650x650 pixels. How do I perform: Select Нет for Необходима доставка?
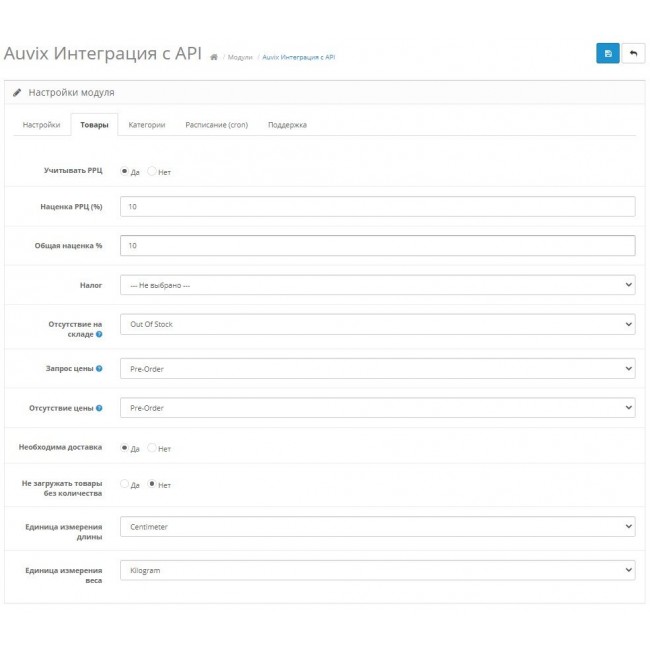[152, 448]
